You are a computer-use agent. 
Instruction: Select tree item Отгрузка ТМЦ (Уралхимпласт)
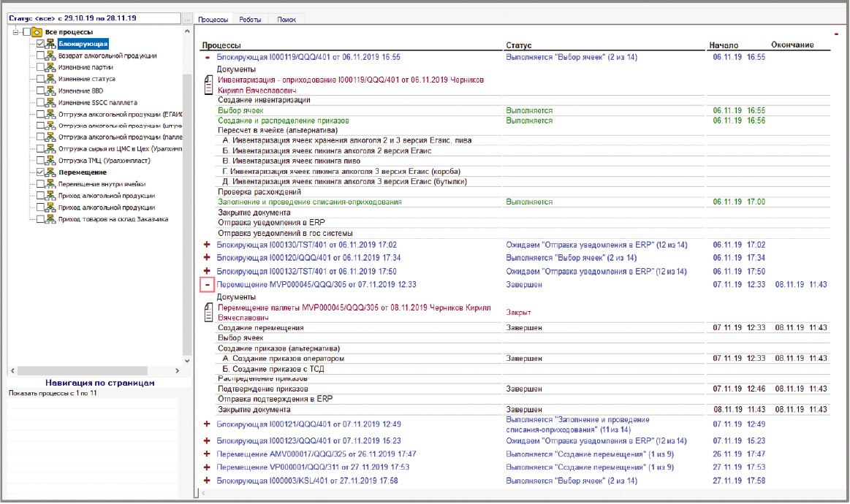coord(105,161)
